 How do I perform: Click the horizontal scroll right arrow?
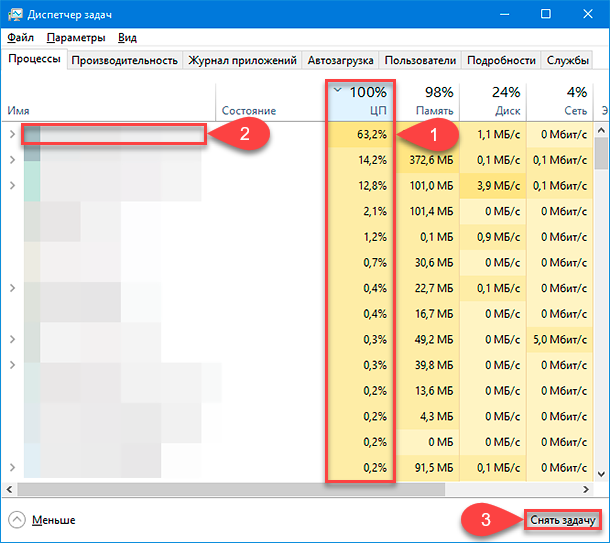586,489
